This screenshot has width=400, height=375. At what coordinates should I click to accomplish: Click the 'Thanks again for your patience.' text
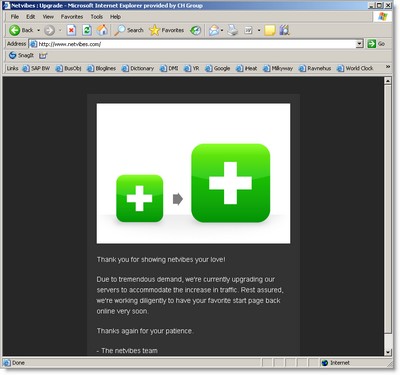[145, 331]
